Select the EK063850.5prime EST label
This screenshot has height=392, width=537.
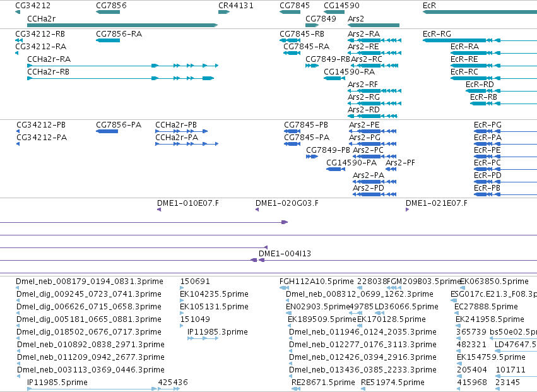494,282
